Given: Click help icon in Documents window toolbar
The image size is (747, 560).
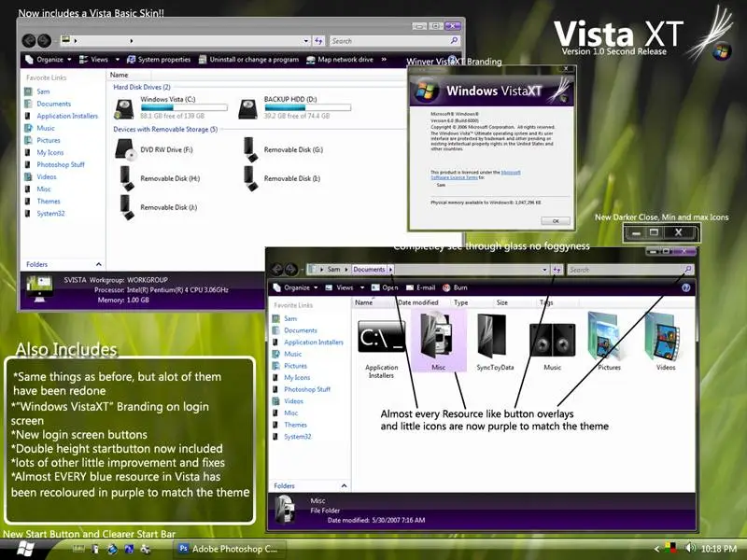Looking at the screenshot, I should tap(686, 287).
